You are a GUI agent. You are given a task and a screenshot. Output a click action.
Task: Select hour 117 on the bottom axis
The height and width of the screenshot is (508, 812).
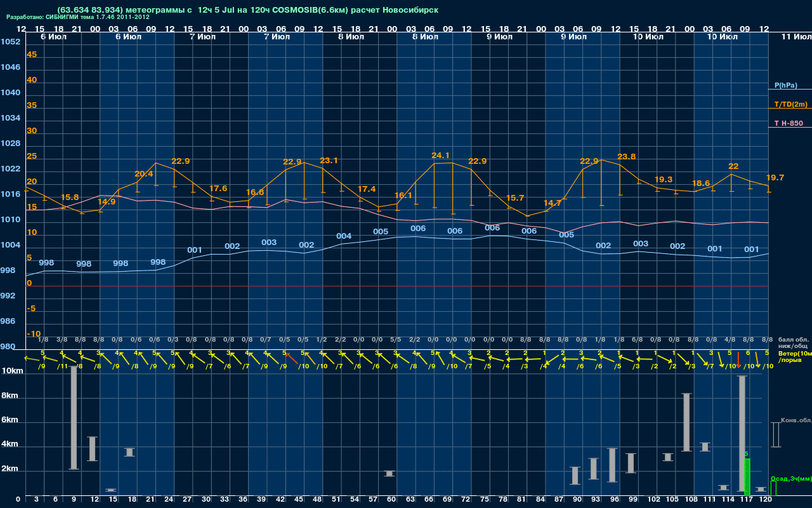(x=747, y=500)
